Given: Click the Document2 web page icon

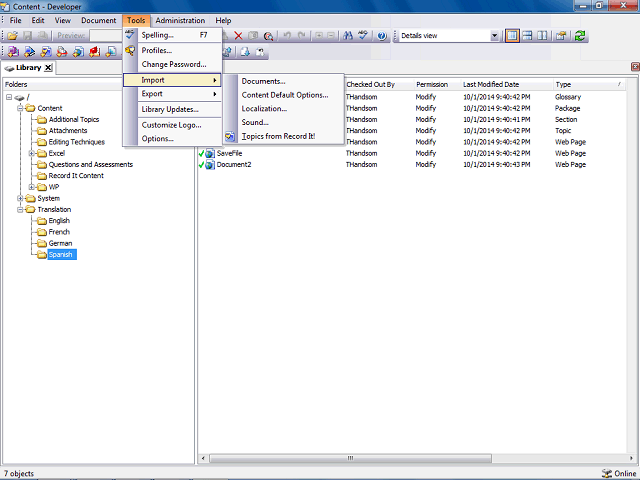Looking at the screenshot, I should pyautogui.click(x=210, y=165).
